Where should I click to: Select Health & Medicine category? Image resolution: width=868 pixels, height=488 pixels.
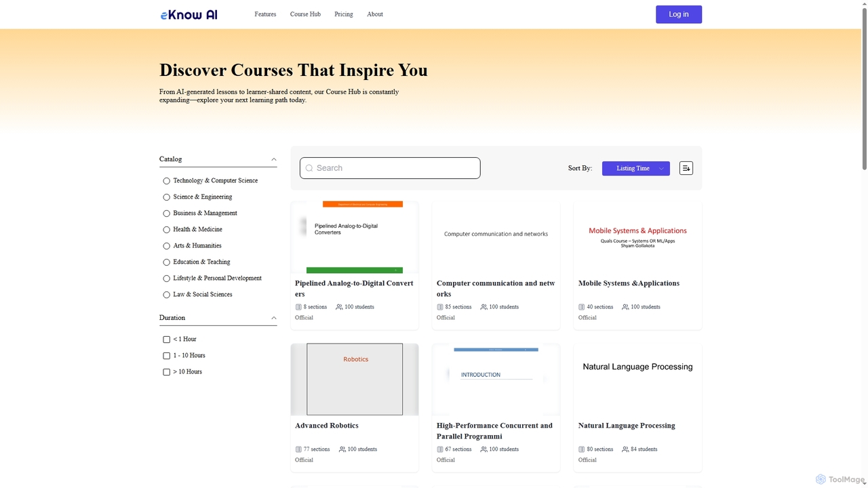click(166, 230)
